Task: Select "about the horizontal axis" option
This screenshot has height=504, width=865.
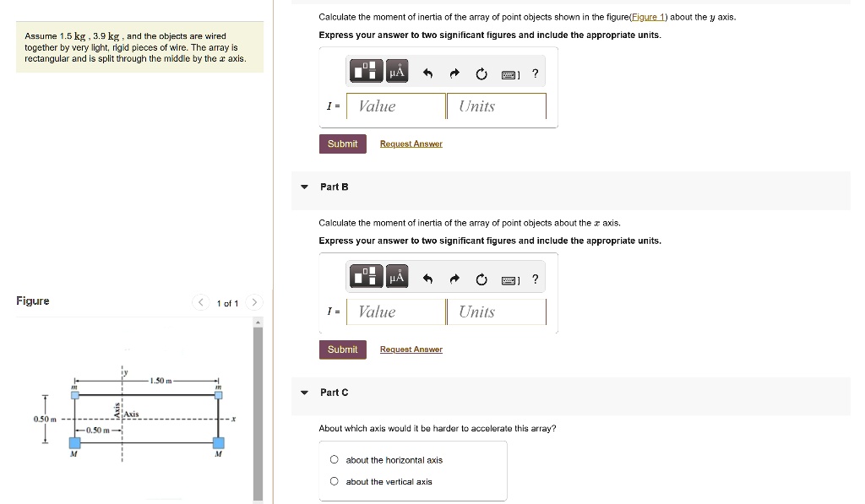Action: (335, 460)
